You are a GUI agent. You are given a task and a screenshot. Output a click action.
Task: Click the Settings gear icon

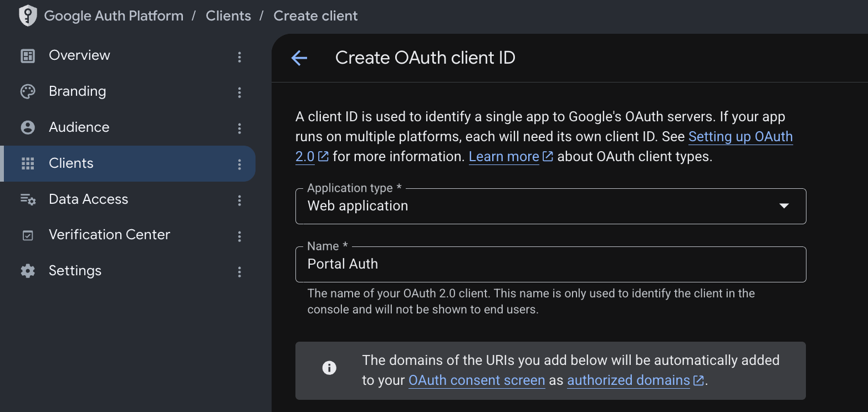click(28, 271)
